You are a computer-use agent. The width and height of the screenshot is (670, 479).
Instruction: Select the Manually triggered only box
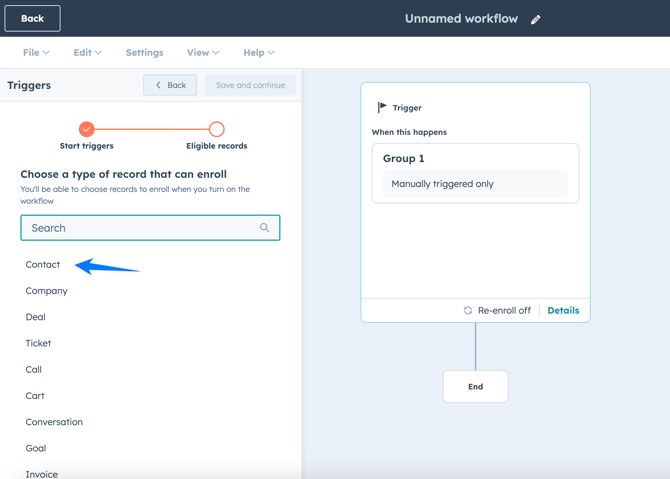pyautogui.click(x=475, y=184)
